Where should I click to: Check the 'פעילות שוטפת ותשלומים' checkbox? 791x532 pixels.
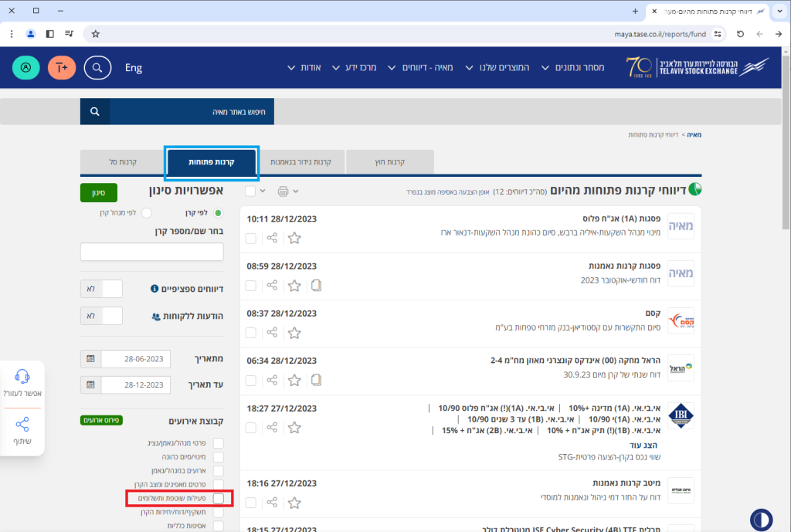click(x=219, y=499)
